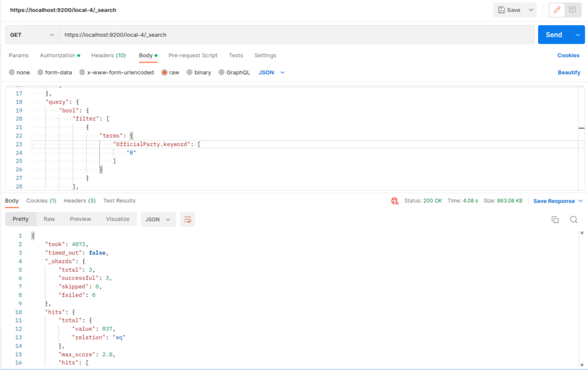The height and width of the screenshot is (370, 588).
Task: Open the Save Response dropdown
Action: point(556,201)
